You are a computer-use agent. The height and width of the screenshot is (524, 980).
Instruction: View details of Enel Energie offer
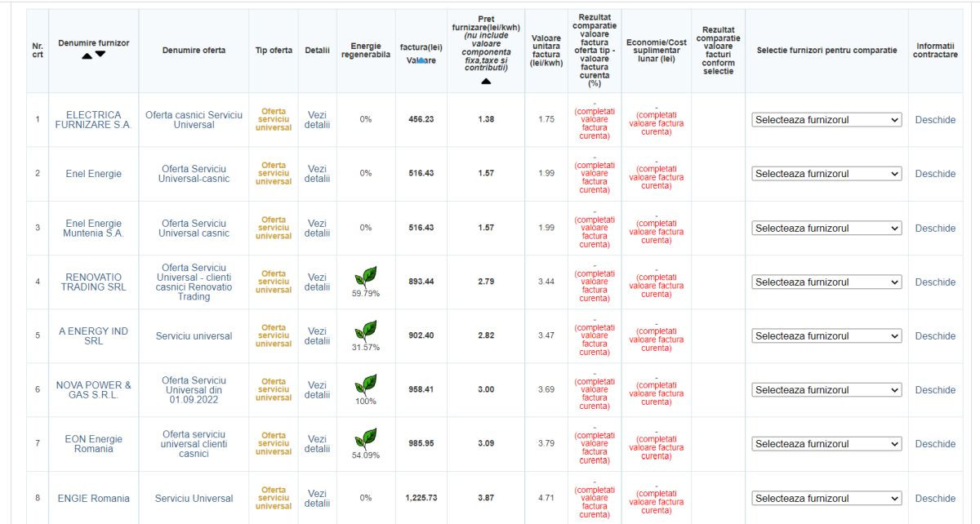click(317, 174)
